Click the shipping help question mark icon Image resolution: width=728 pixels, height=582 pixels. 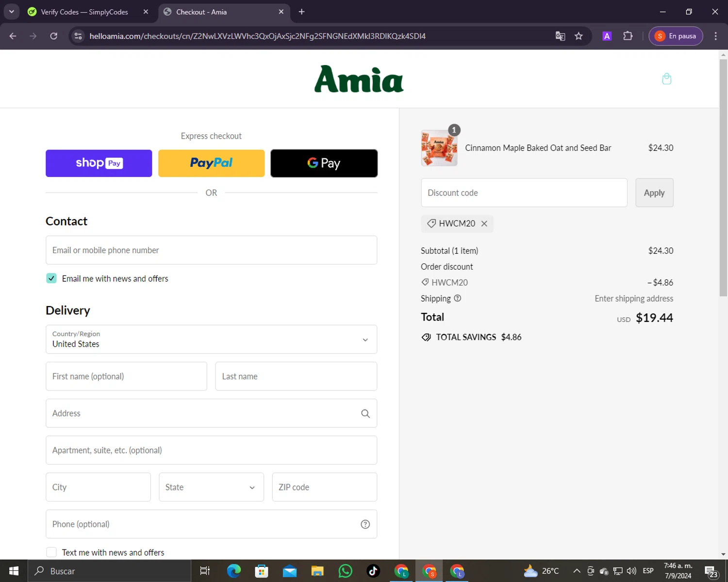(x=457, y=298)
